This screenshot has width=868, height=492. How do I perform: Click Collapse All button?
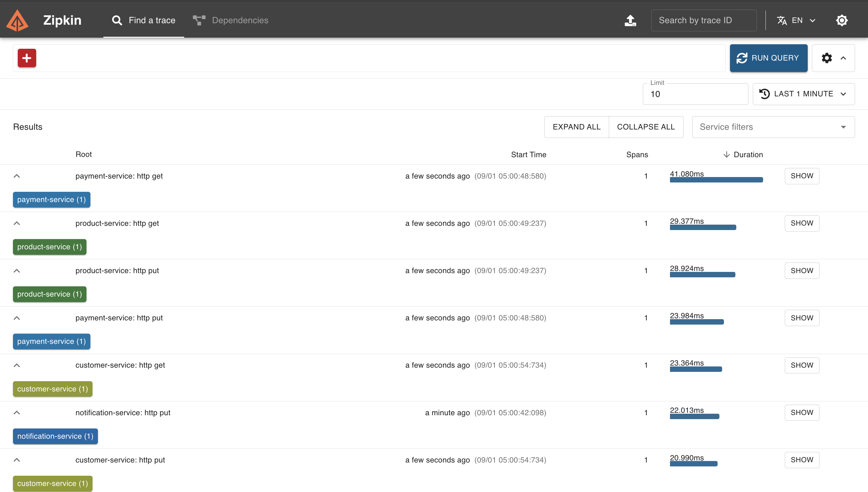click(x=646, y=127)
